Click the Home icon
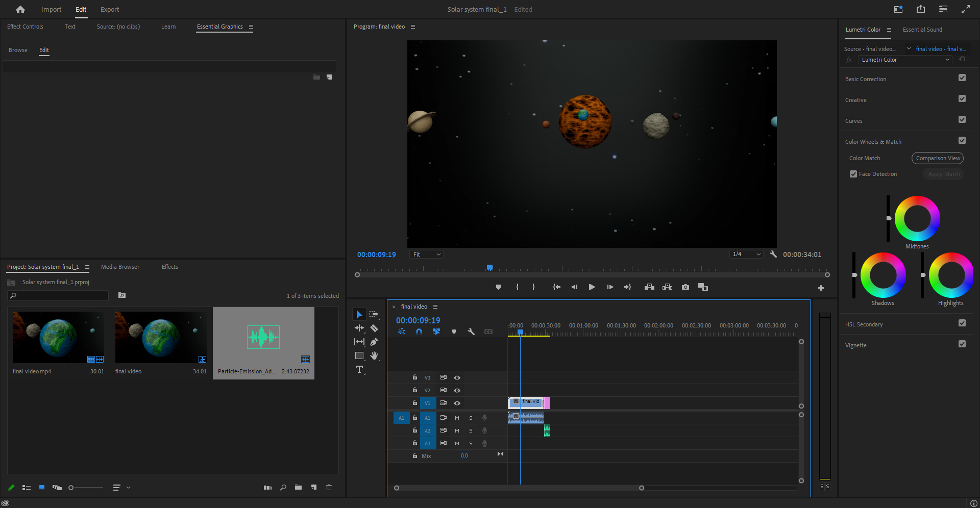Image resolution: width=980 pixels, height=508 pixels. [x=20, y=10]
